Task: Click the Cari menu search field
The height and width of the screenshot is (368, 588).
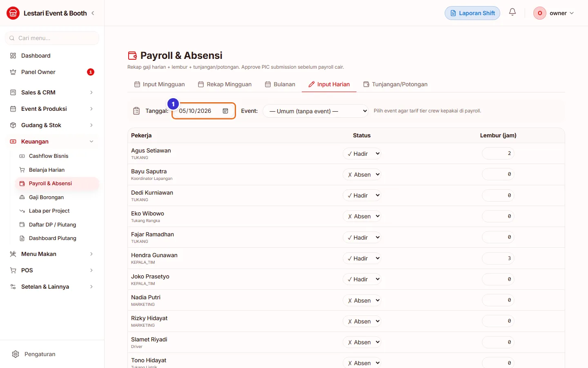Action: (x=52, y=38)
